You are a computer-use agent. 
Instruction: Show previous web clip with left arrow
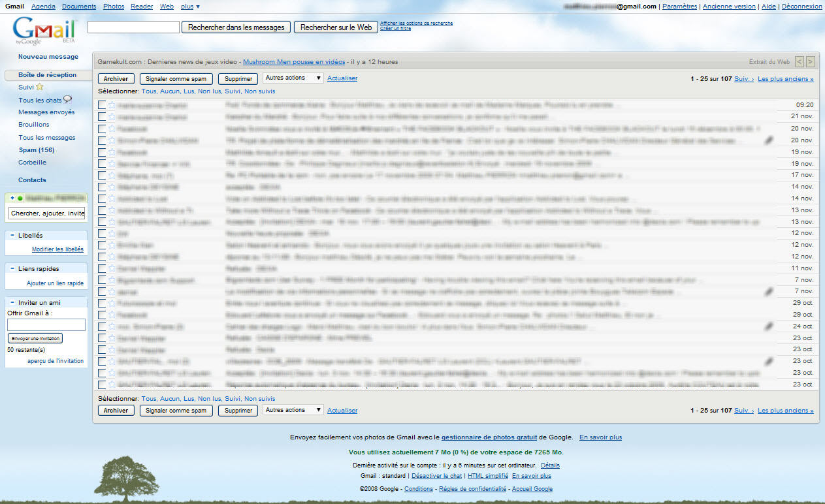coord(799,62)
